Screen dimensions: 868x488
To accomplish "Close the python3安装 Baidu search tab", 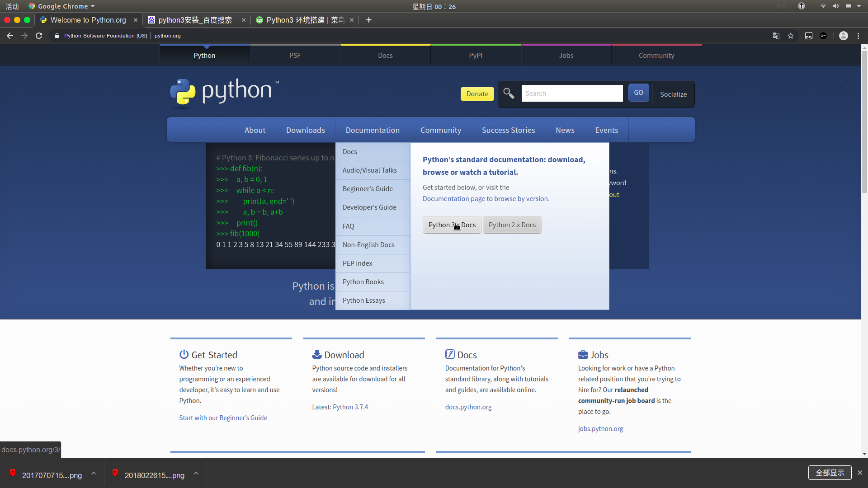I will (x=244, y=20).
